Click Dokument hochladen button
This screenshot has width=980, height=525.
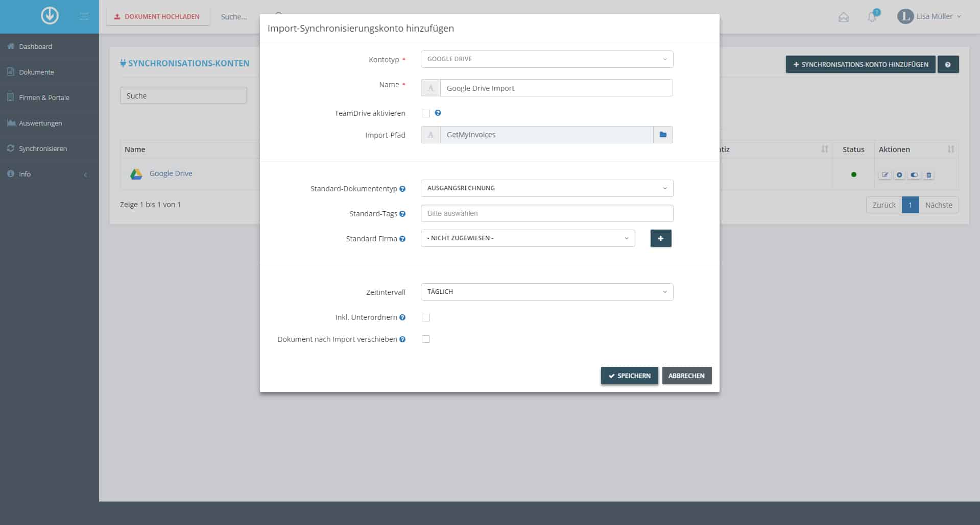click(x=158, y=16)
